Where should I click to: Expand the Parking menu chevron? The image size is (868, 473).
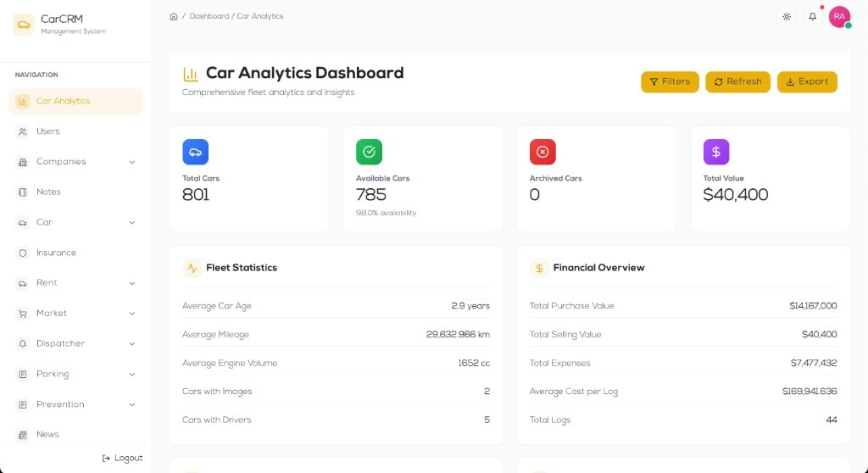(x=132, y=375)
